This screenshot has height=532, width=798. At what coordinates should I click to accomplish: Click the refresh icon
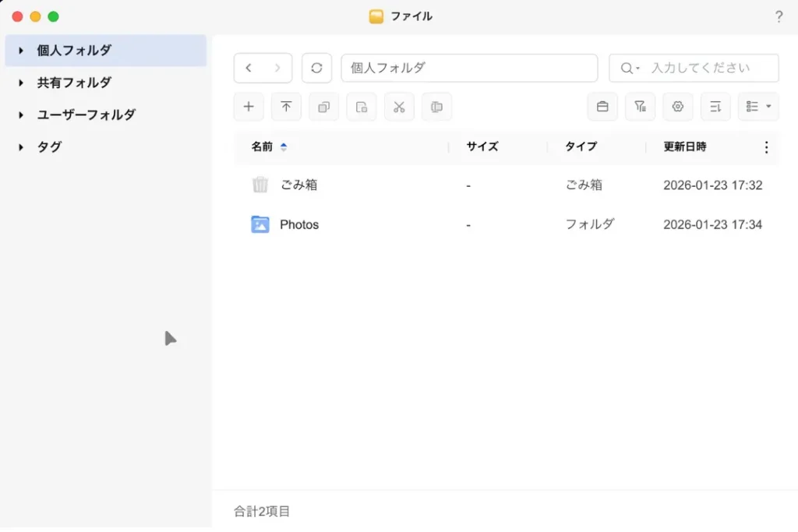click(x=316, y=68)
